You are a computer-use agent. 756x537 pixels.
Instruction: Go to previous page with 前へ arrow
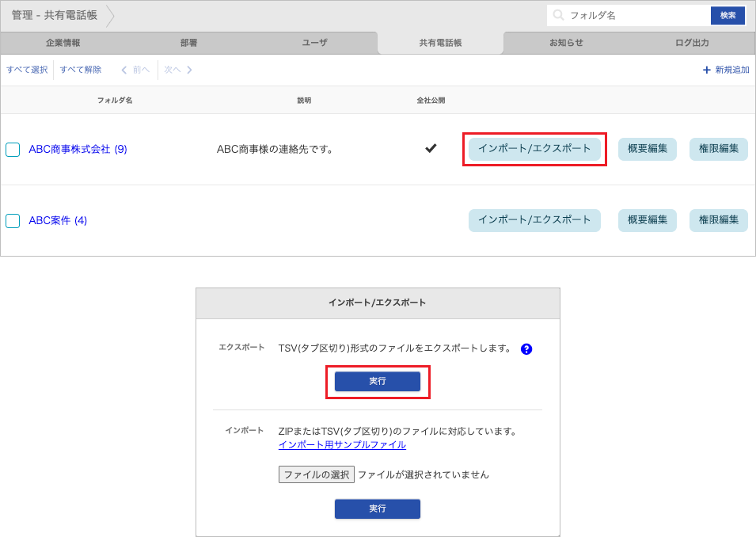coord(135,70)
